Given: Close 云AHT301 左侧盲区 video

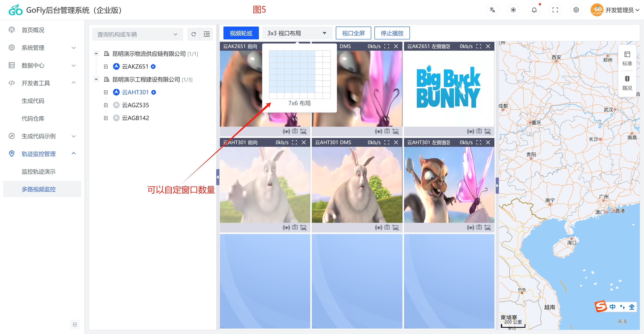Looking at the screenshot, I should (x=488, y=142).
